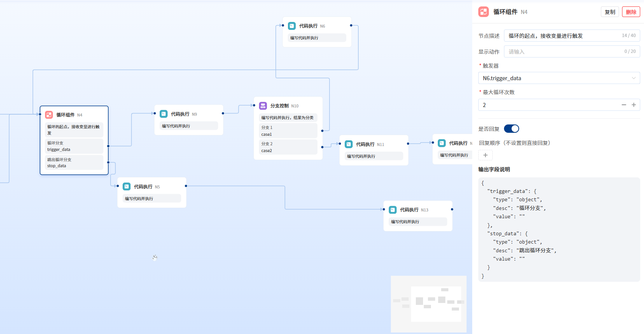Click the code execution N11 node icon

click(x=349, y=144)
